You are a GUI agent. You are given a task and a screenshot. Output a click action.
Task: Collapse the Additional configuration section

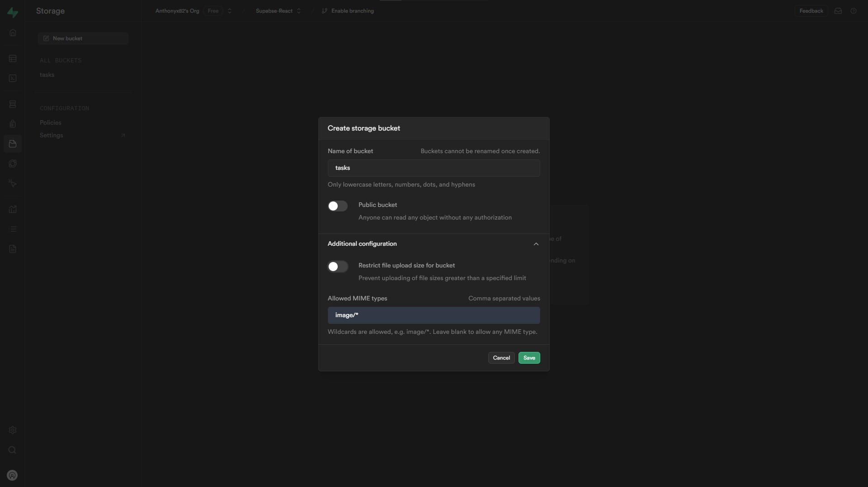[536, 244]
